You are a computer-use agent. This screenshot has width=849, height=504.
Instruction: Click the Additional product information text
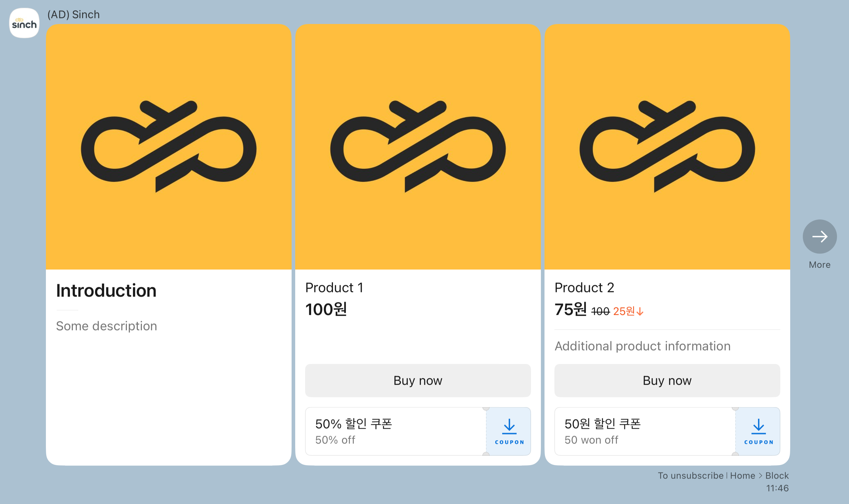[642, 346]
